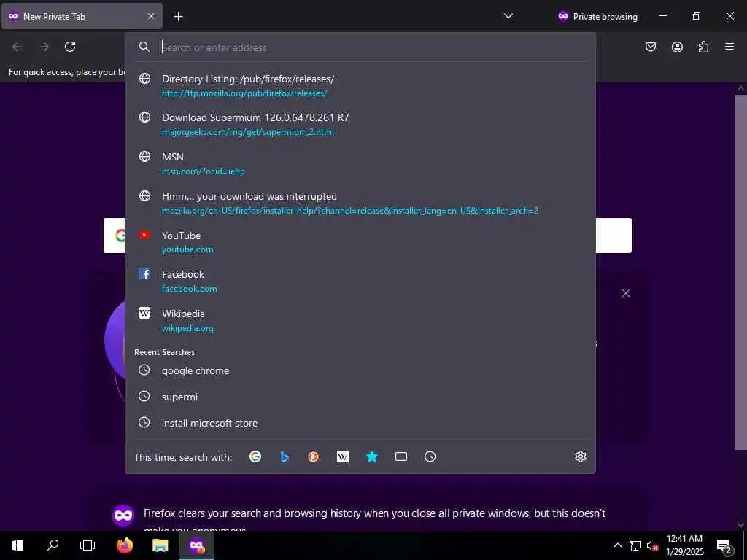Click the magnifier icon in address bar

(x=144, y=47)
